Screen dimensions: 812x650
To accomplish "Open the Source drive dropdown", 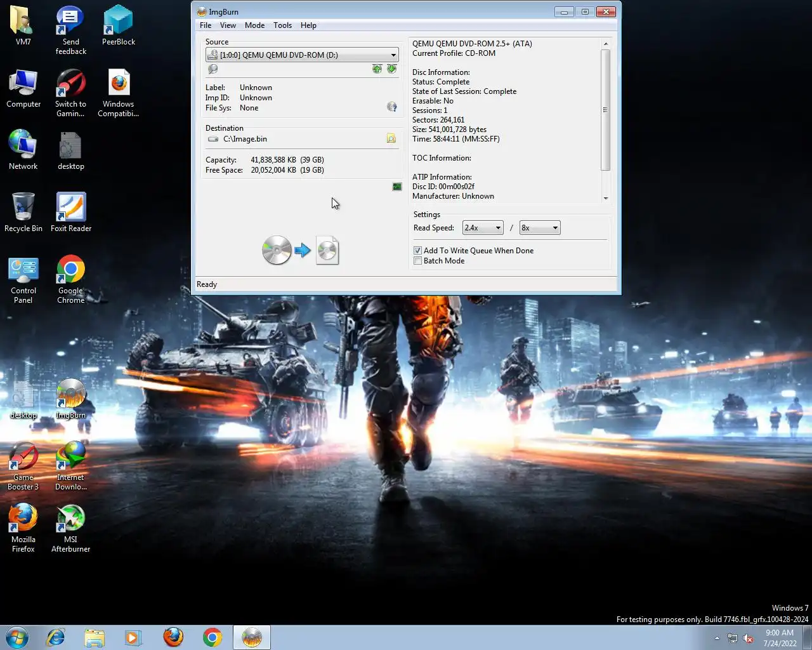I will [302, 55].
